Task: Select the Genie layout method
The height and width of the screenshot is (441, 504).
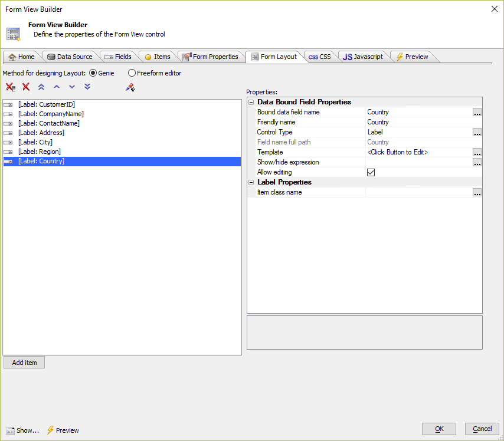Action: [93, 73]
